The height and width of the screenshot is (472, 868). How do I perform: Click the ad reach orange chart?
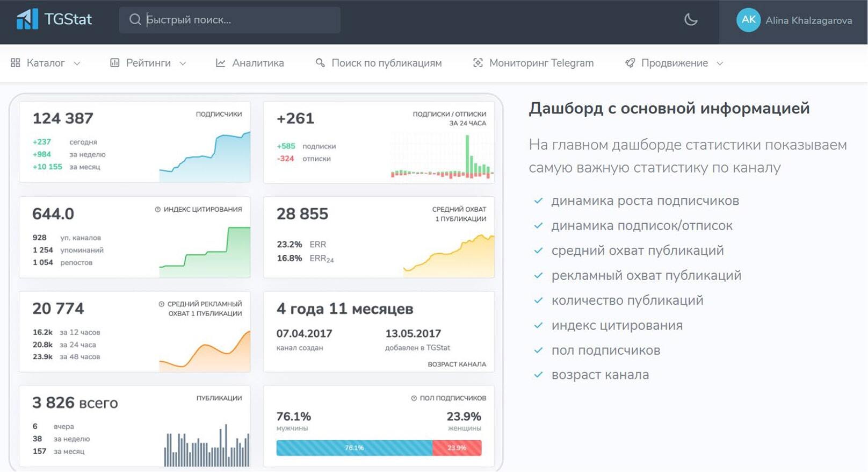tap(205, 351)
